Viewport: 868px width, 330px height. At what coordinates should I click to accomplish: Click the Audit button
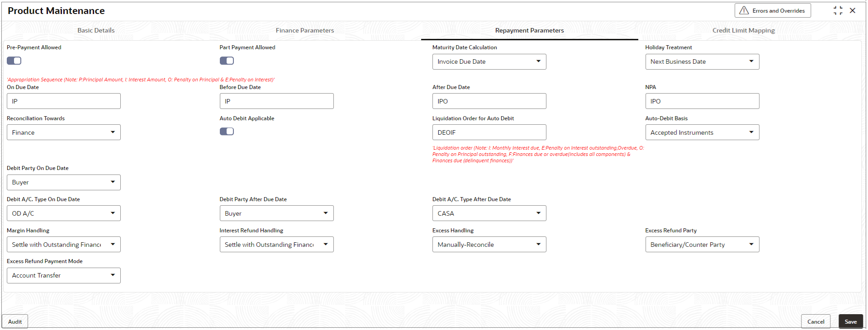tap(15, 321)
